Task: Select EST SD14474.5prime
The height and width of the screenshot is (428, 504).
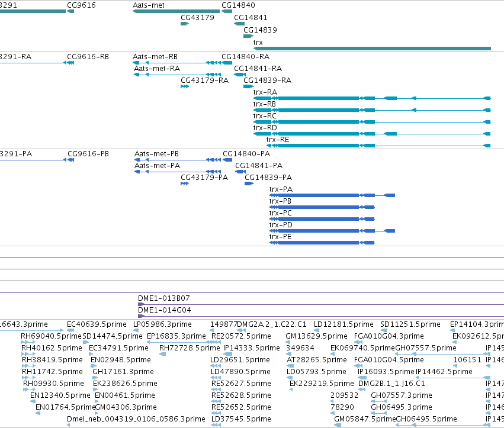Action: point(113,336)
